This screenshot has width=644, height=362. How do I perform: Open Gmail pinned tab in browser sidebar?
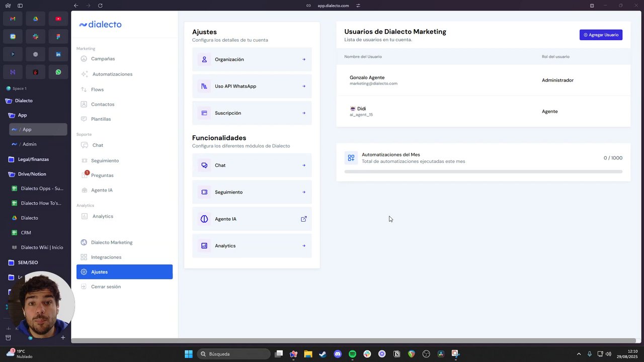point(13,19)
